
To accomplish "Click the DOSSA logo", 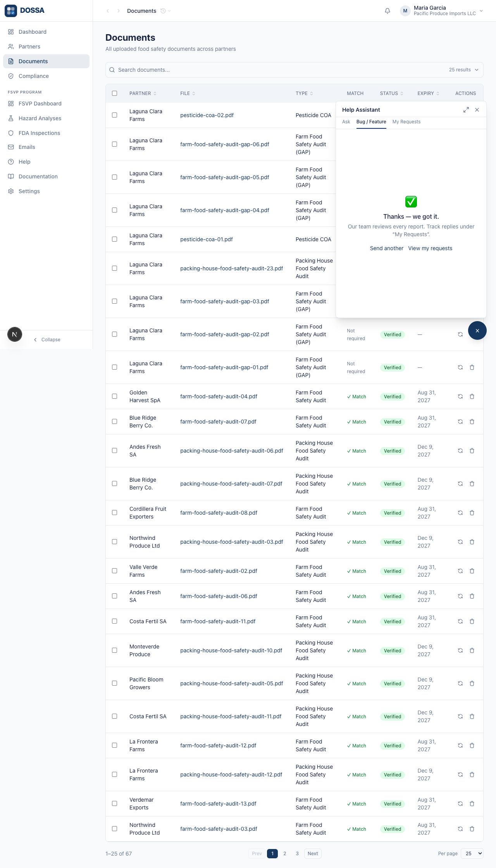I will click(x=24, y=10).
